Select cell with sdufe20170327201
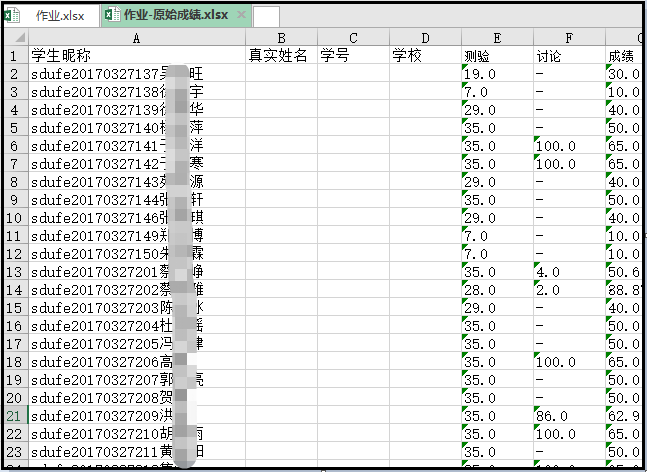This screenshot has height=472, width=647. click(137, 272)
